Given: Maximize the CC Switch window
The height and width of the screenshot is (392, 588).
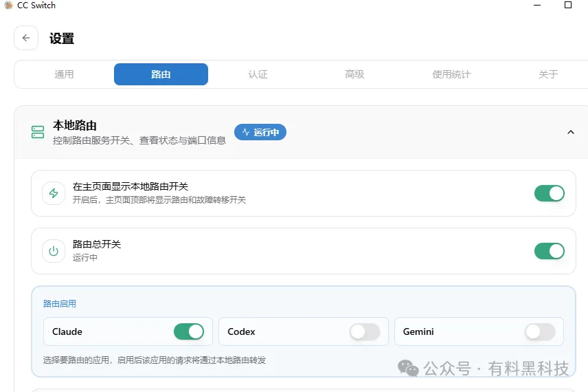Looking at the screenshot, I should click(568, 6).
